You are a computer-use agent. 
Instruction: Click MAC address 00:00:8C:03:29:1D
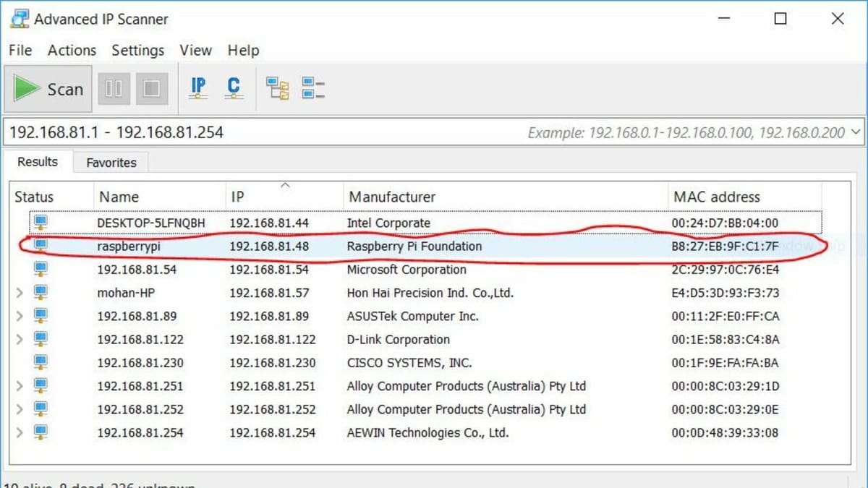click(x=725, y=386)
